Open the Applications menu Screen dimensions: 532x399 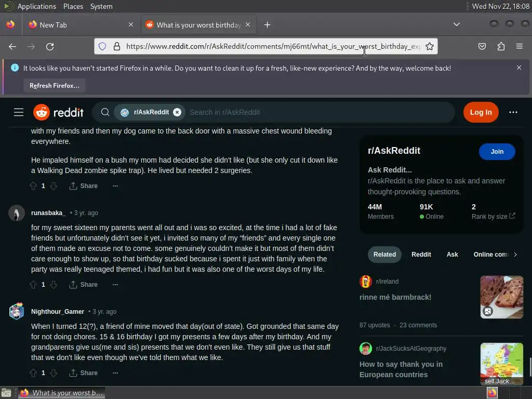37,6
